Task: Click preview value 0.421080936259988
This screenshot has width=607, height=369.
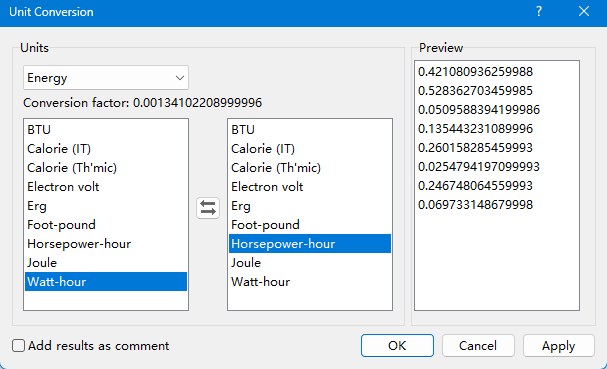Action: pyautogui.click(x=475, y=72)
